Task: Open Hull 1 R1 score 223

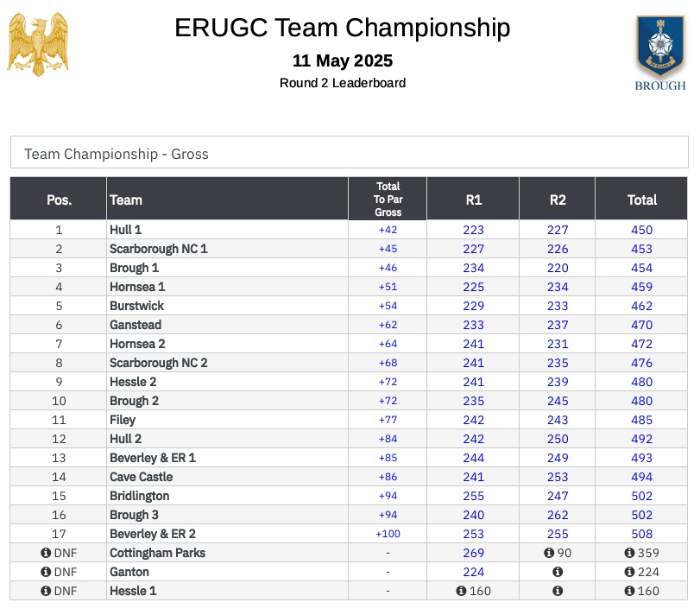Action: 473,230
